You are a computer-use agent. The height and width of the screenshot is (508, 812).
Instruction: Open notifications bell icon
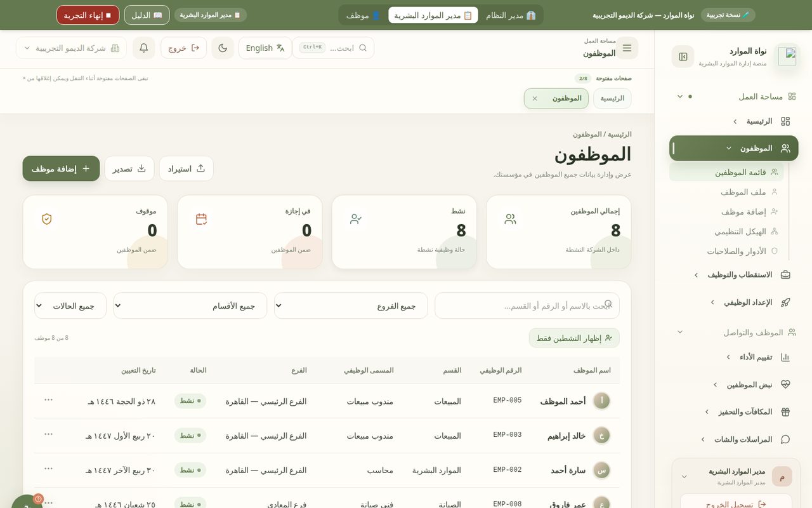coord(144,48)
